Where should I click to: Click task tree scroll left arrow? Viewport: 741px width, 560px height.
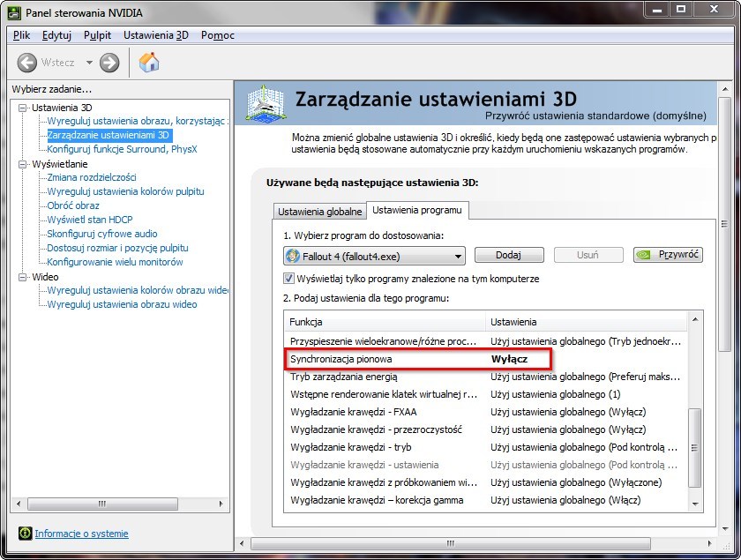coord(19,504)
